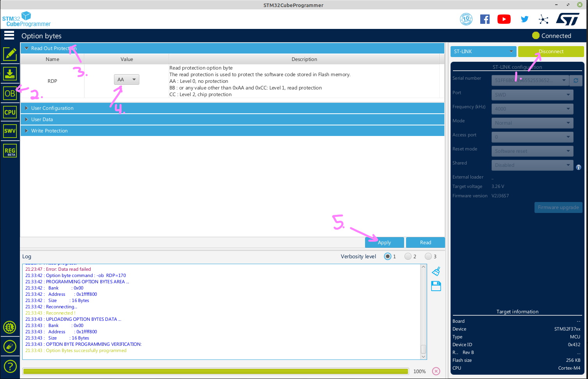Click Device ID value '0x432'

[574, 345]
